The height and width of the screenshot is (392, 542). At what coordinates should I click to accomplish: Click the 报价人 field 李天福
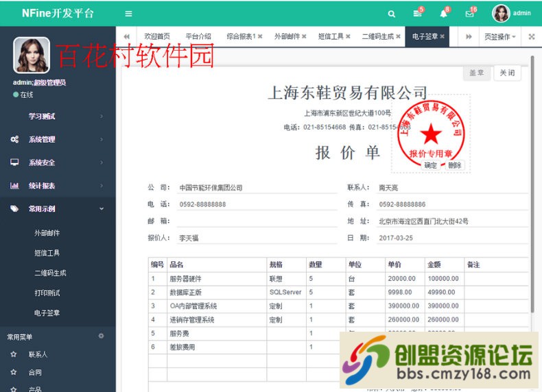point(257,238)
